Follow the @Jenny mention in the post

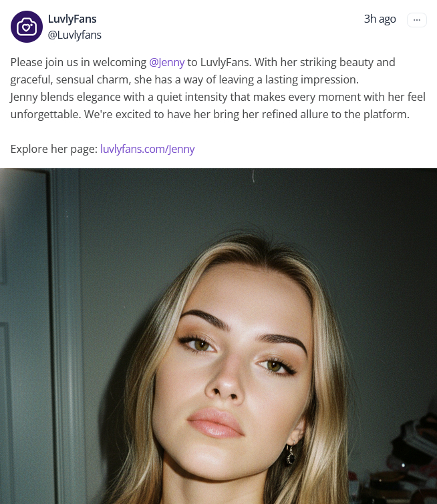[166, 62]
